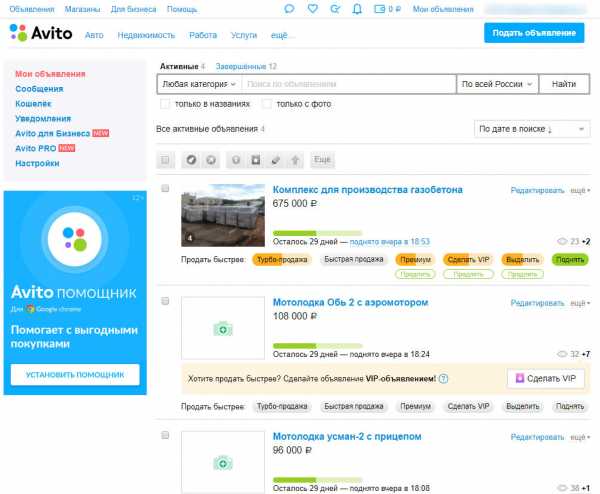
Task: Click 'Продлить' under Премиум badge
Action: [x=415, y=274]
